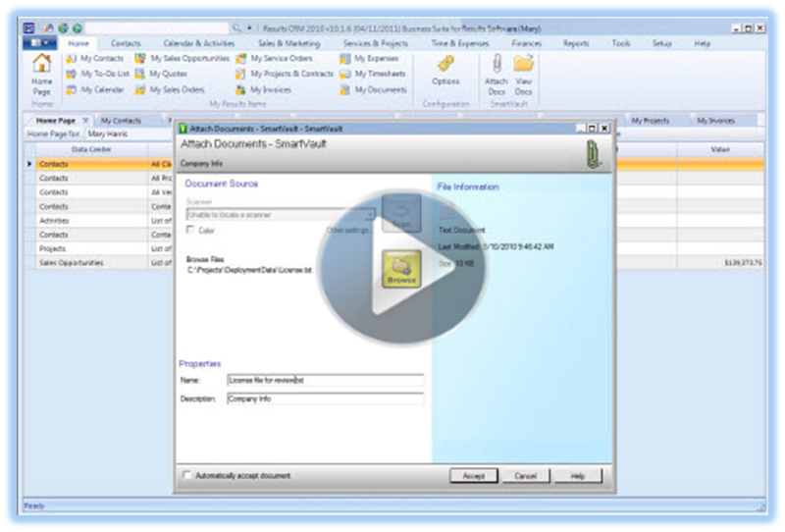Open My Quotes
Screen dimensions: 785x532
point(161,75)
